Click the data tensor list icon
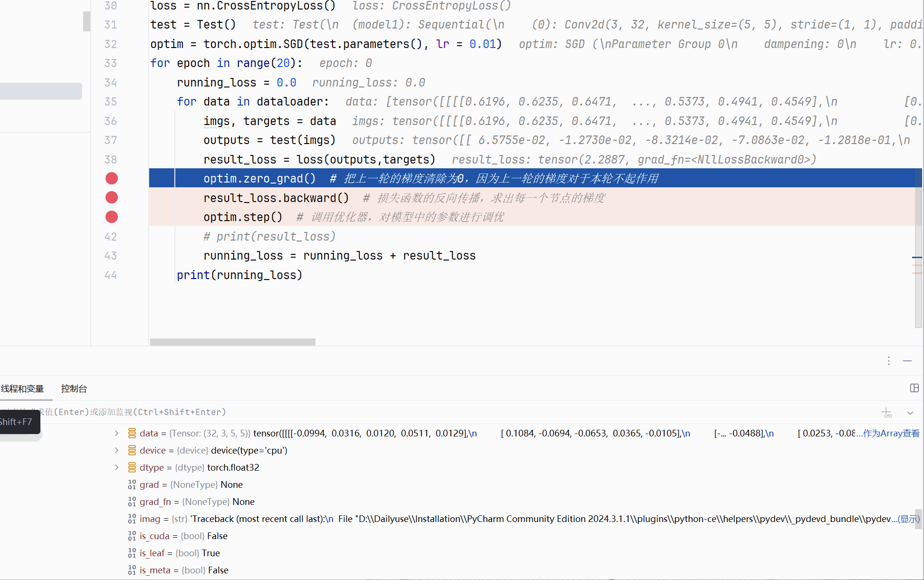The image size is (924, 580). pos(132,433)
